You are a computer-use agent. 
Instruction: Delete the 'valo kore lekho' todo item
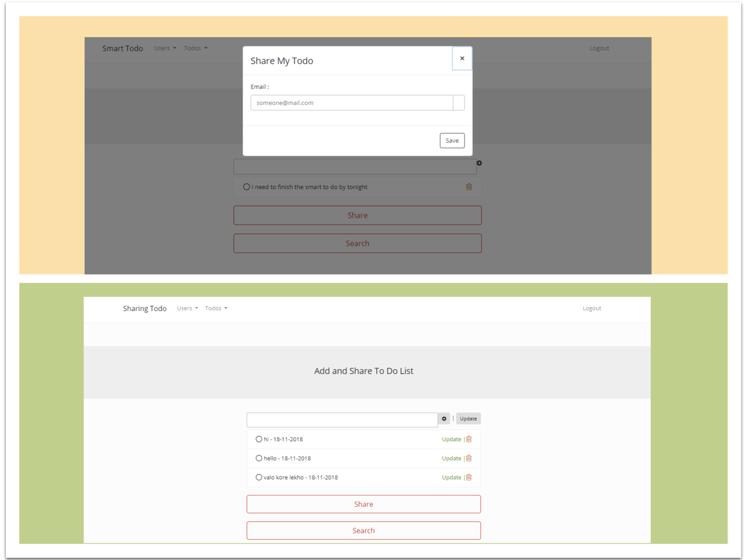(469, 477)
